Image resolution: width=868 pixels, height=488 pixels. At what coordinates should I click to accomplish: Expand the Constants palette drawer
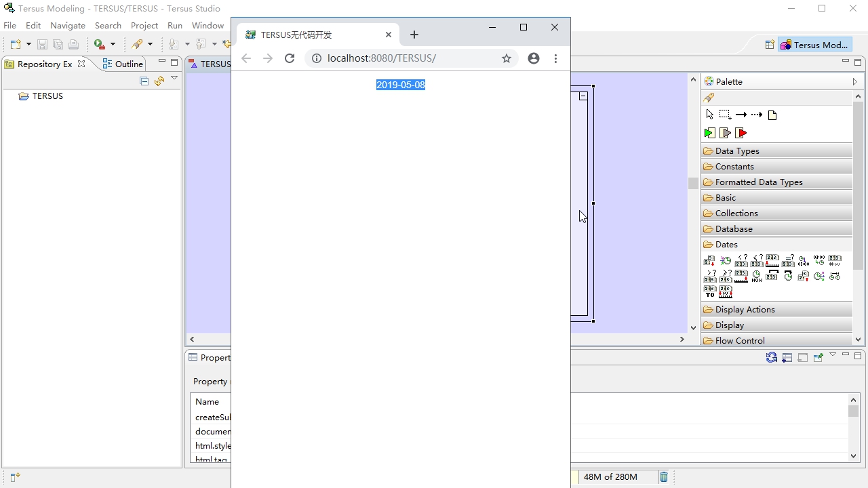click(x=777, y=167)
